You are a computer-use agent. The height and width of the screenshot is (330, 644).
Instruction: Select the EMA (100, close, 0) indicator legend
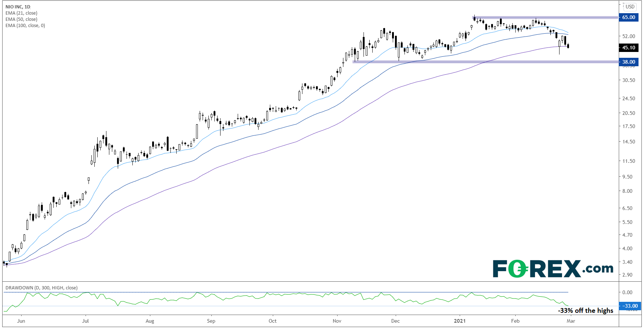point(25,25)
